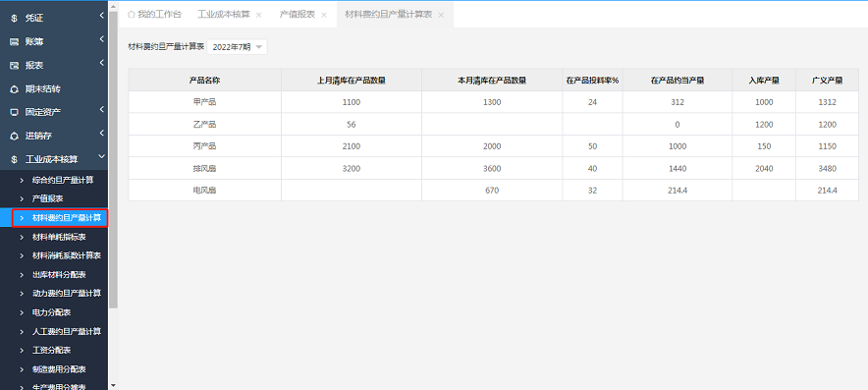Click the 进销存 icon in sidebar
Viewport: 868px width, 390px height.
pos(15,136)
